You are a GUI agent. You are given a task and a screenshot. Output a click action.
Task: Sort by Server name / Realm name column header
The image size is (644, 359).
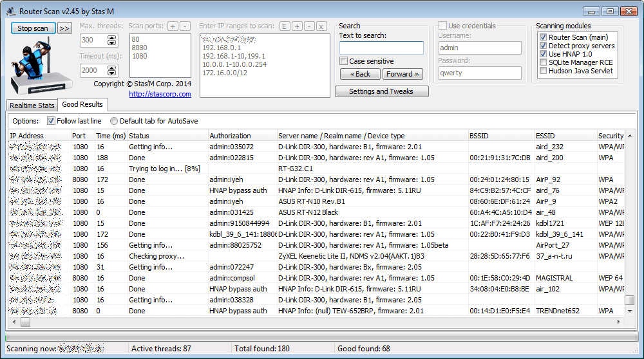372,135
